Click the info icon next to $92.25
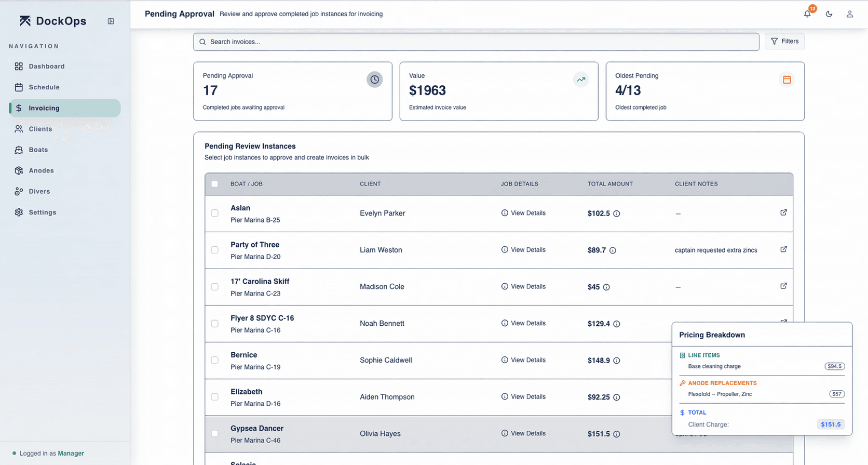The width and height of the screenshot is (868, 465). (617, 397)
